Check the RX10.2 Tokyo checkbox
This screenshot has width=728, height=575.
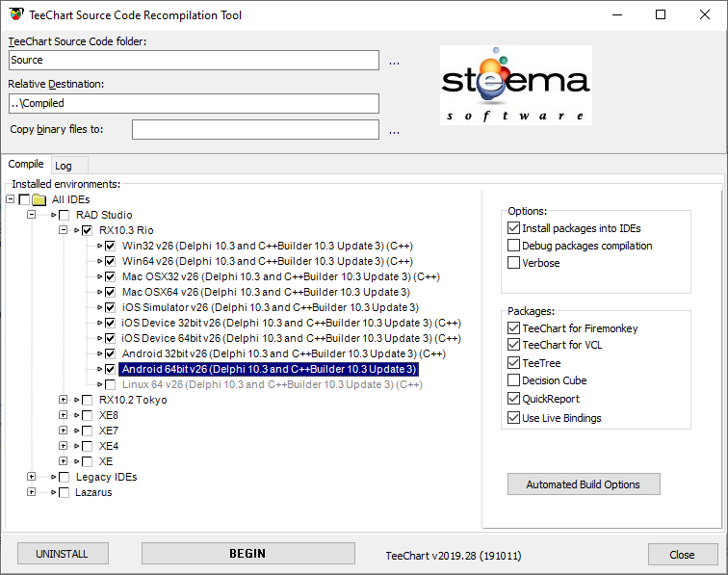87,400
